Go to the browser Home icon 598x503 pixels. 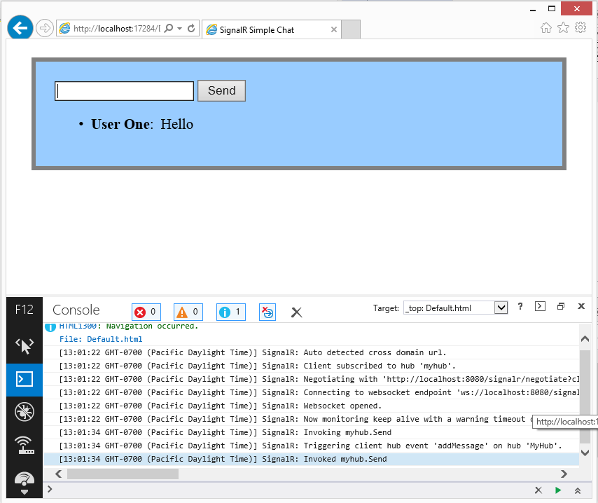(546, 27)
